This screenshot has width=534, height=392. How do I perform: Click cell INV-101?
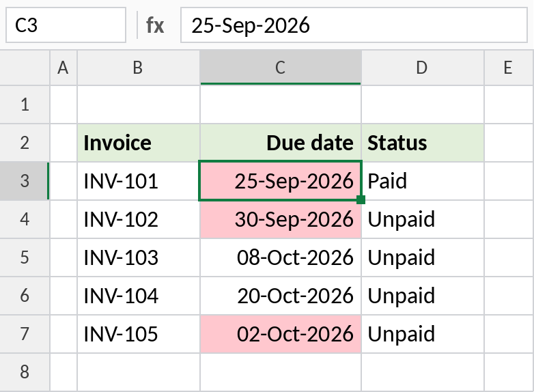click(139, 181)
